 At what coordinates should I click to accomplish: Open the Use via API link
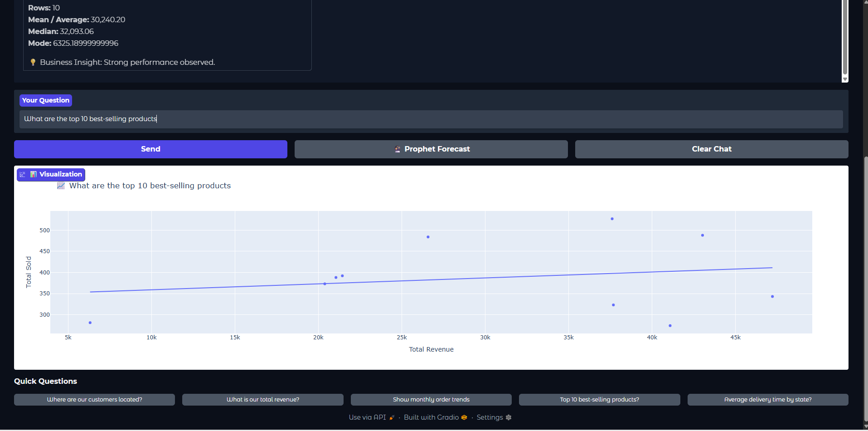tap(367, 417)
